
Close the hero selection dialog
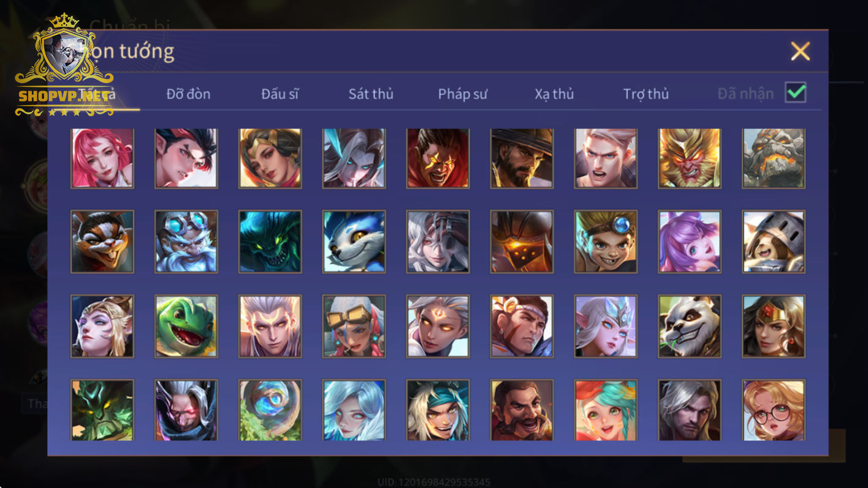(800, 51)
